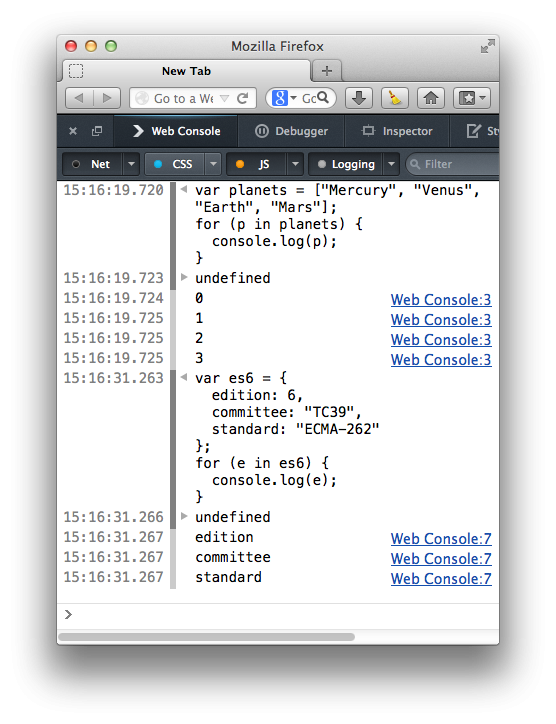Open Web Console:7 link beside edition

[x=441, y=538]
